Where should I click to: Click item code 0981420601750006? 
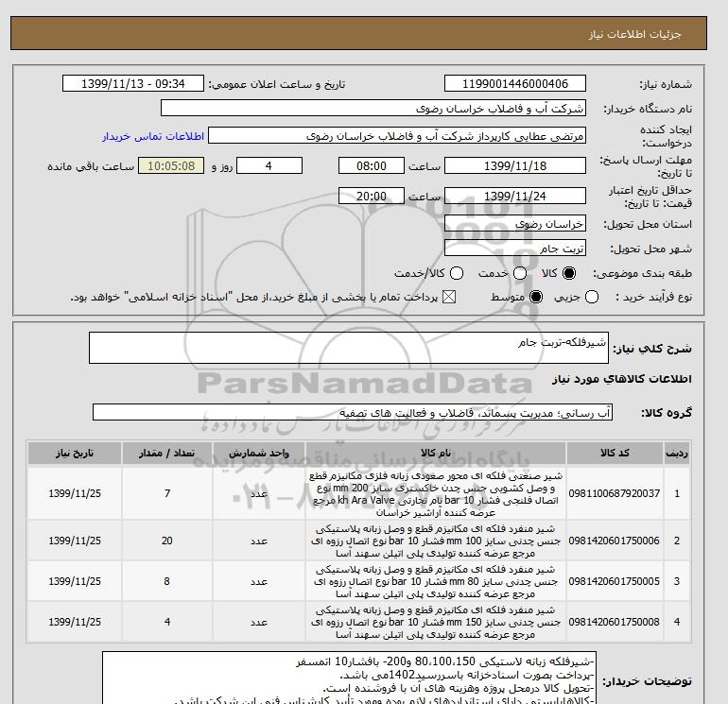click(615, 541)
